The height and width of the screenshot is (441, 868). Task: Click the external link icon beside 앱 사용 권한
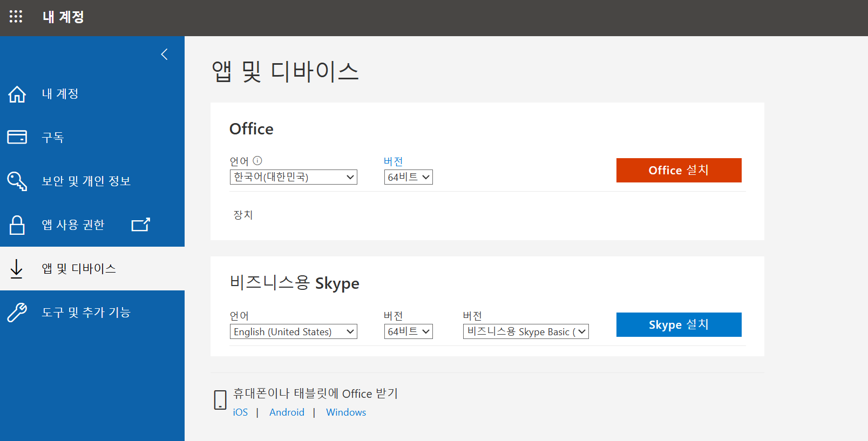141,225
